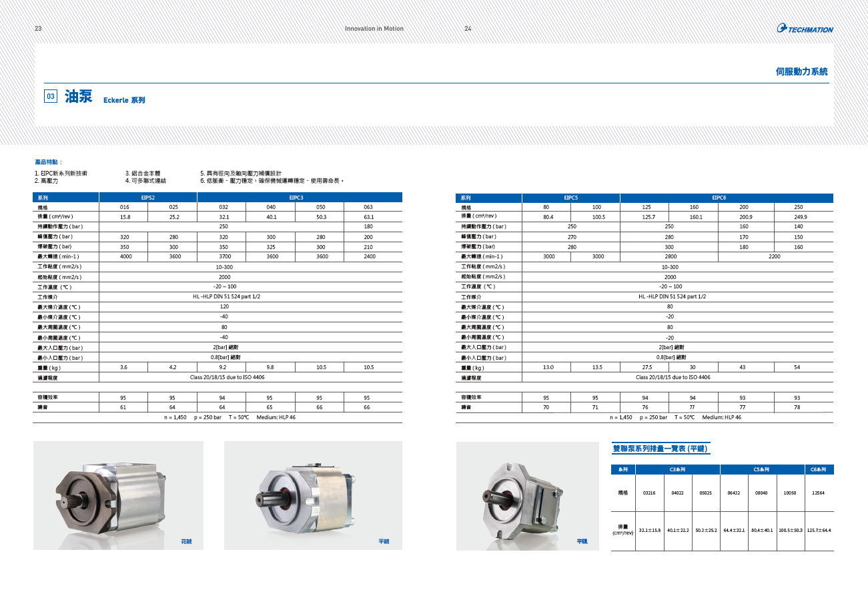Select twin-pump spec 12564

[x=819, y=493]
